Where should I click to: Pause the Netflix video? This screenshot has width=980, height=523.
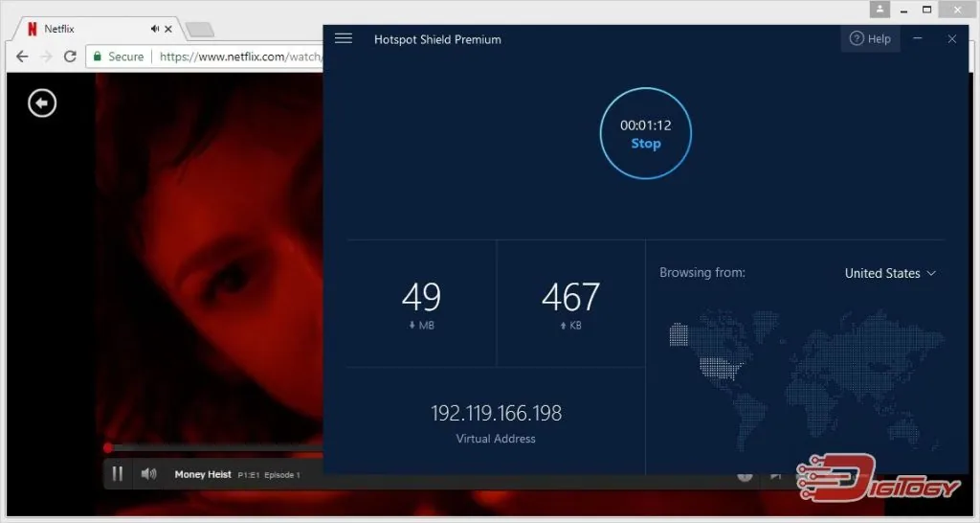tap(118, 474)
